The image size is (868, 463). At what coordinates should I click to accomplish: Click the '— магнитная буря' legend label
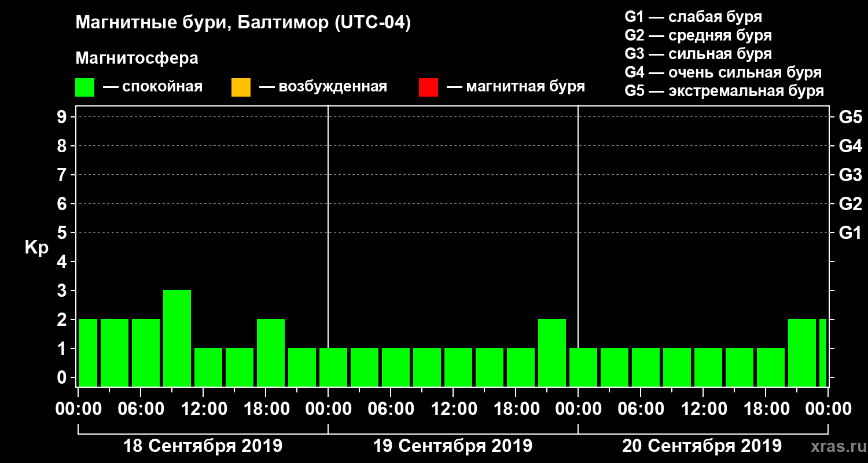click(x=516, y=87)
